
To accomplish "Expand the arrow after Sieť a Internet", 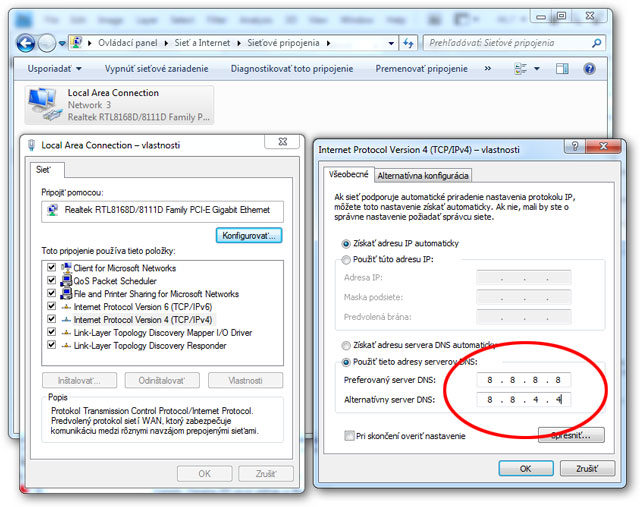I will (x=239, y=43).
